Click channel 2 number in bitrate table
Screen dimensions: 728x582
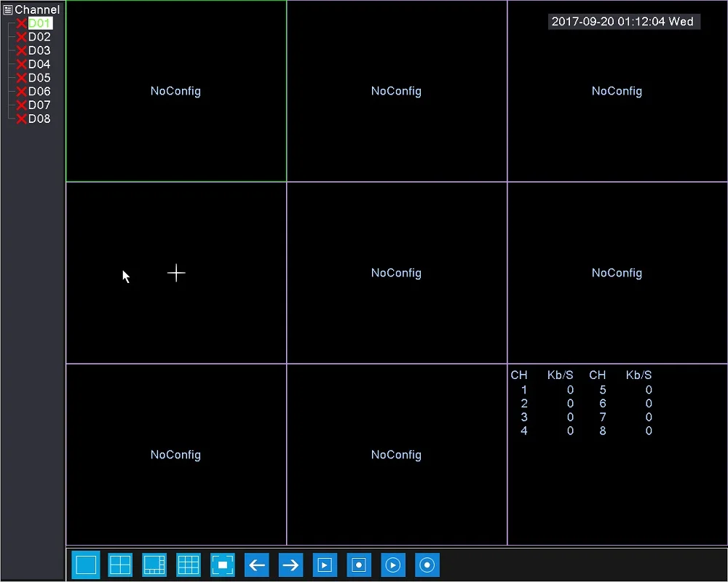524,403
